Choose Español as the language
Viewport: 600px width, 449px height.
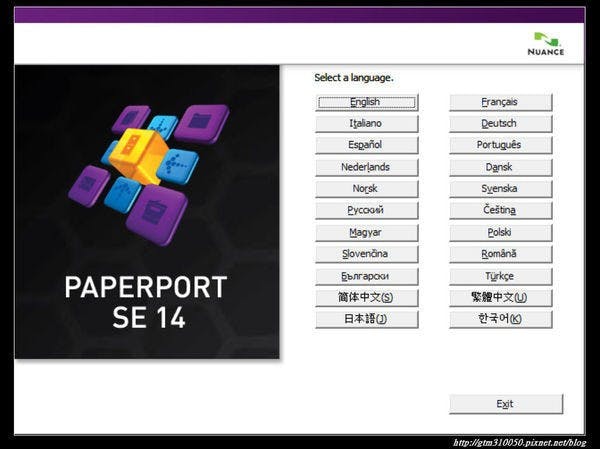click(x=367, y=145)
